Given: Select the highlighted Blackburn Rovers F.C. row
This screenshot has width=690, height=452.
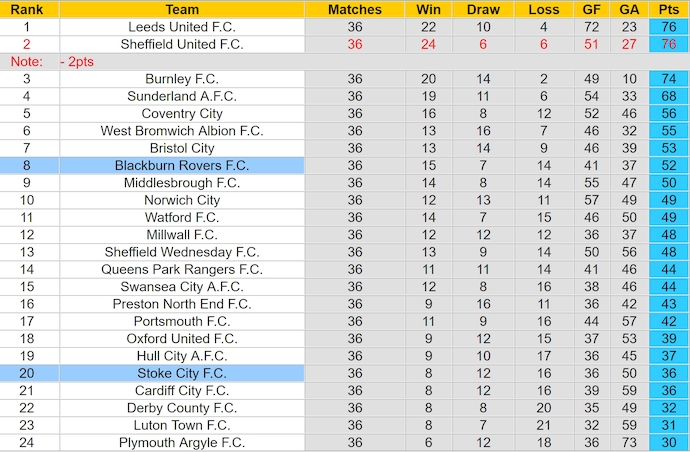Looking at the screenshot, I should [182, 166].
